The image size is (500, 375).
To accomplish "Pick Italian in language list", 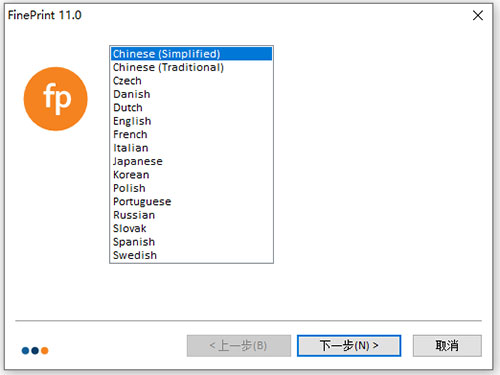I will point(192,148).
